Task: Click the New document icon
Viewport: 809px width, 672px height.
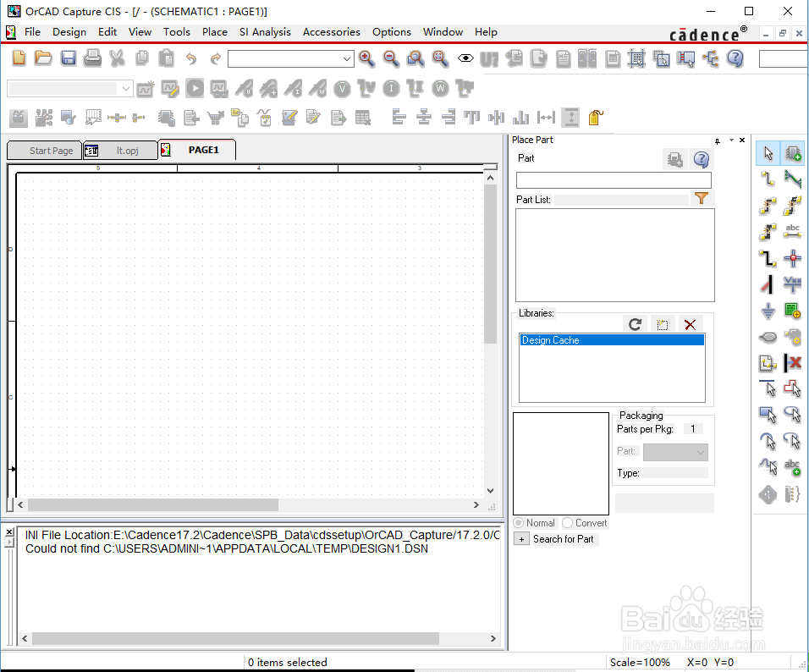Action: pyautogui.click(x=19, y=58)
